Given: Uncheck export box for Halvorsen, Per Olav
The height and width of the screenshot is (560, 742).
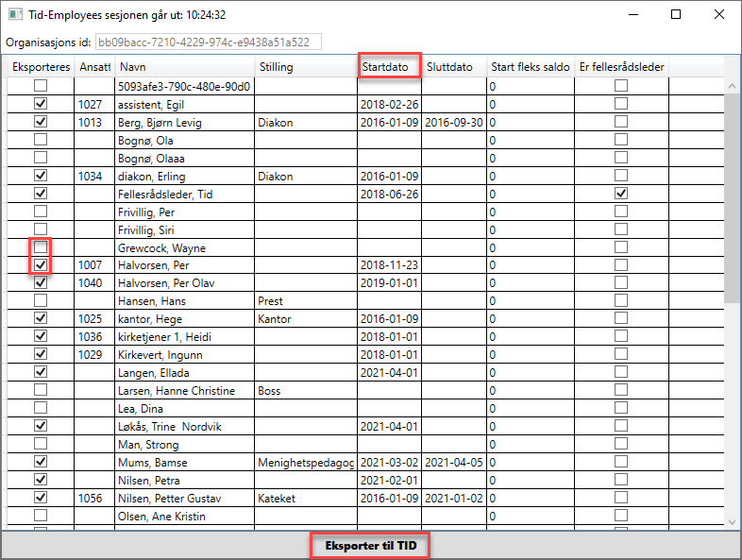Looking at the screenshot, I should (x=41, y=282).
